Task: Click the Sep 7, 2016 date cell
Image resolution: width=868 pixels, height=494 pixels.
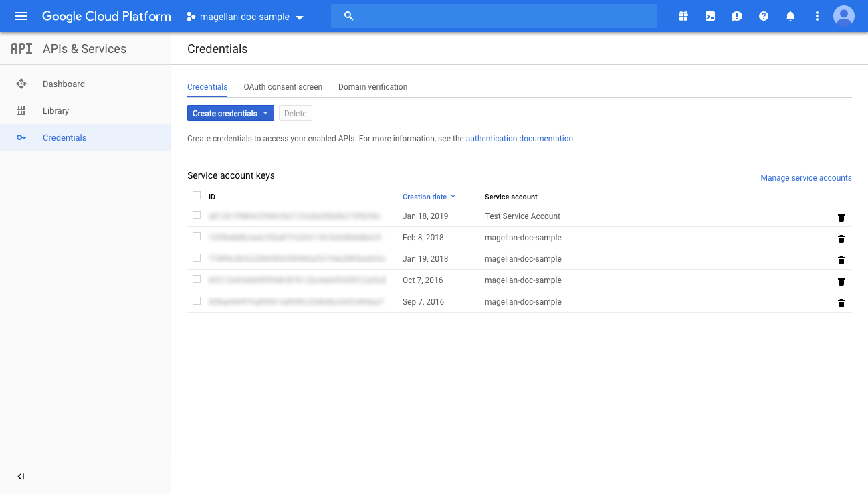Action: (423, 302)
